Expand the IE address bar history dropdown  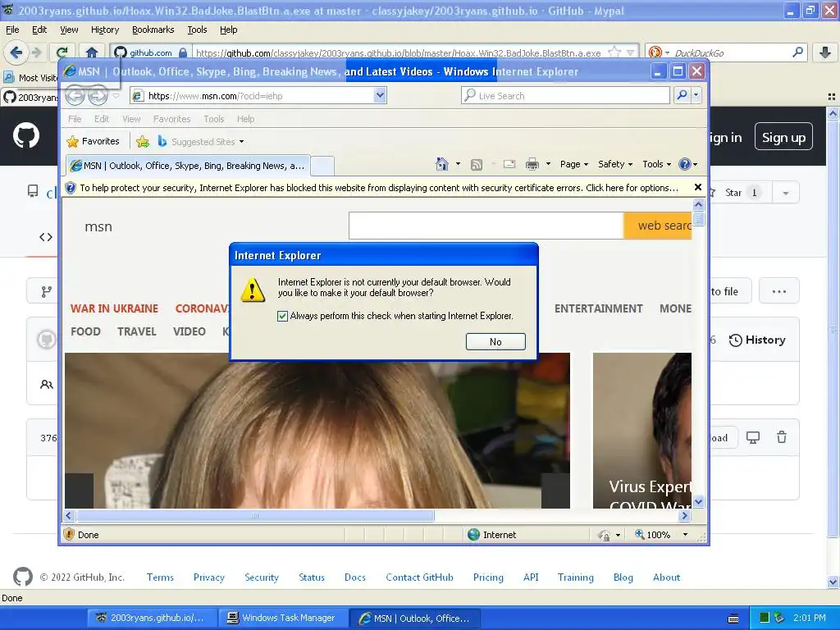point(380,96)
